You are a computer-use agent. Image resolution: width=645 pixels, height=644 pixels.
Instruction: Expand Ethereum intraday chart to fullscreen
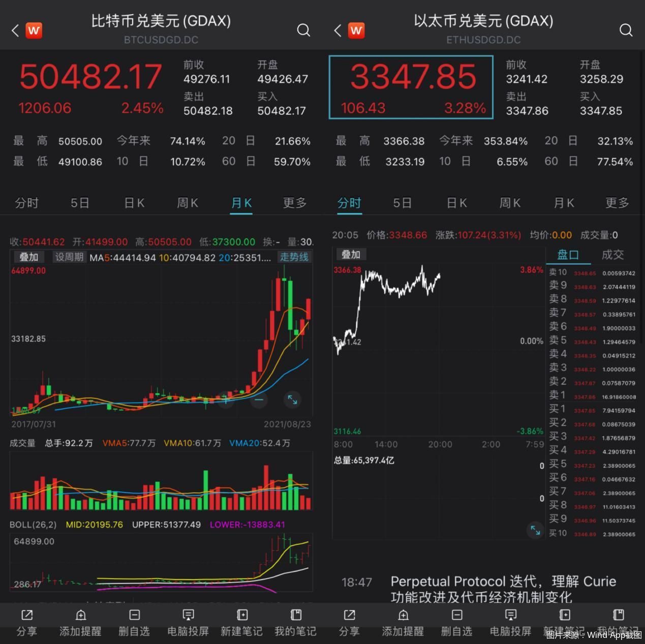tap(535, 531)
